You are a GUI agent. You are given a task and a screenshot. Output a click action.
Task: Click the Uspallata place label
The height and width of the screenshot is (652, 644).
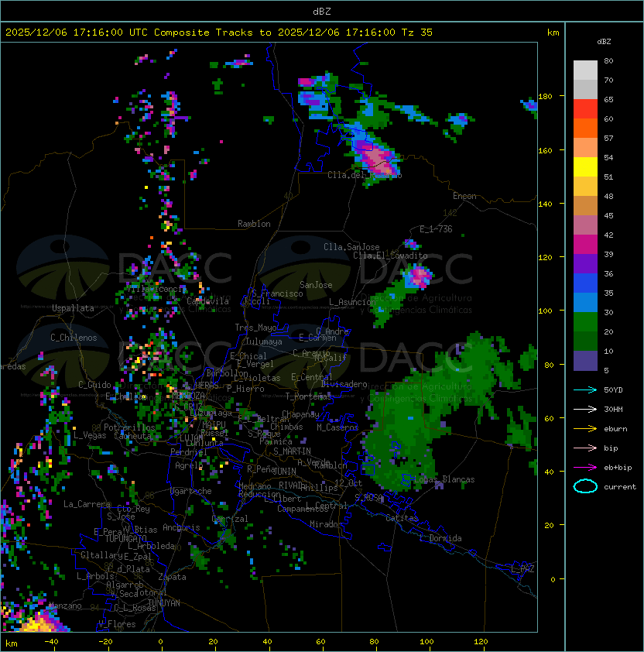coord(73,308)
